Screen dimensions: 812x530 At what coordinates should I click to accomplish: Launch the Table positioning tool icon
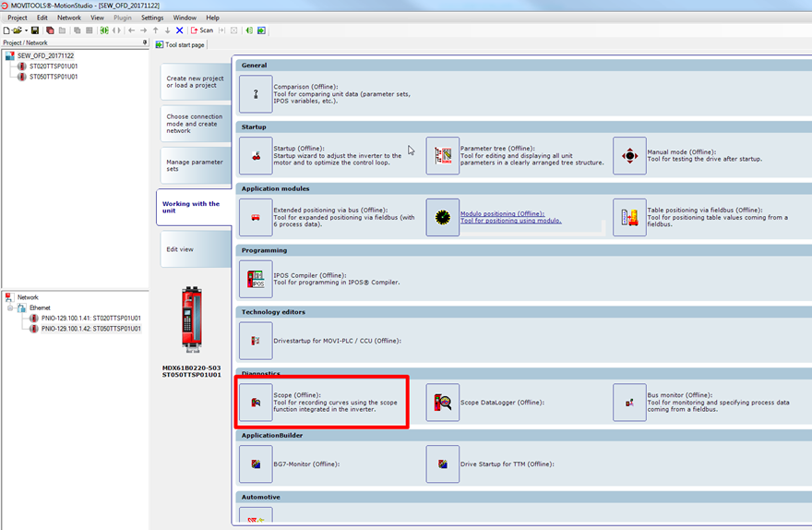click(x=629, y=218)
